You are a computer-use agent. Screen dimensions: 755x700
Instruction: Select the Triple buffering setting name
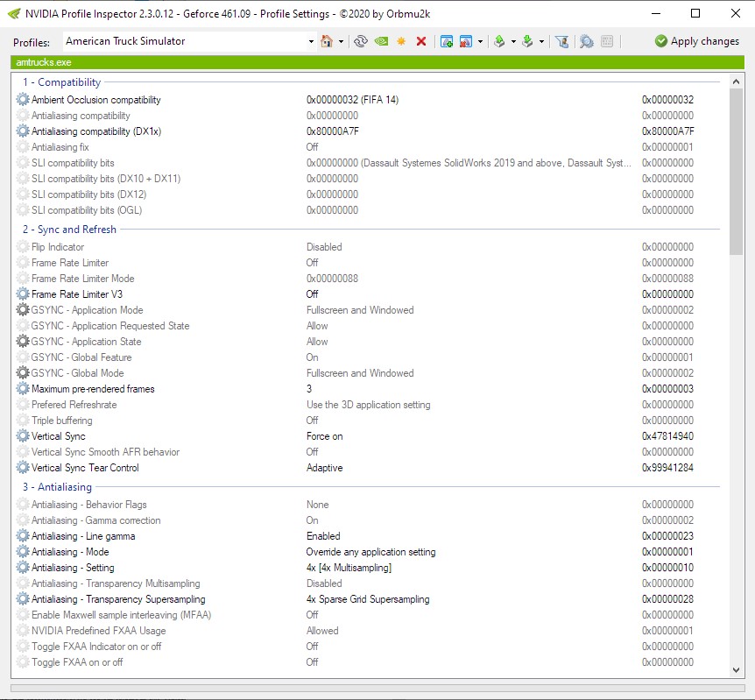point(61,421)
